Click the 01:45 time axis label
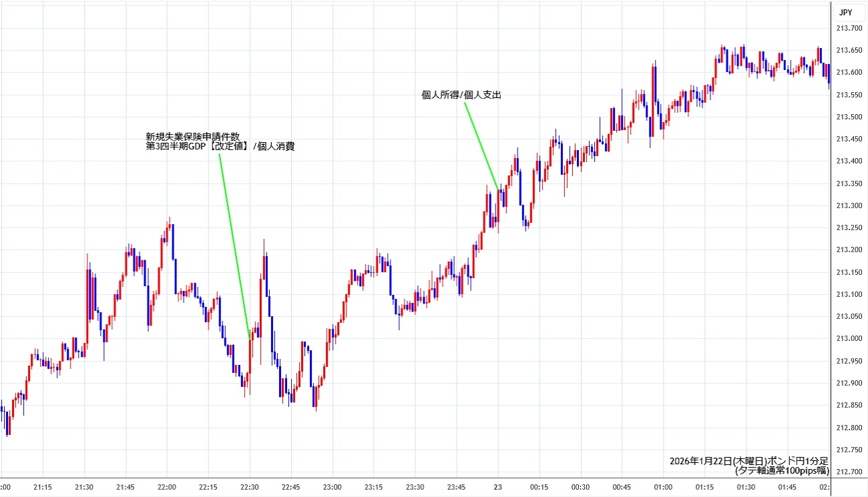Screen dimensions: 868x497 (787, 488)
